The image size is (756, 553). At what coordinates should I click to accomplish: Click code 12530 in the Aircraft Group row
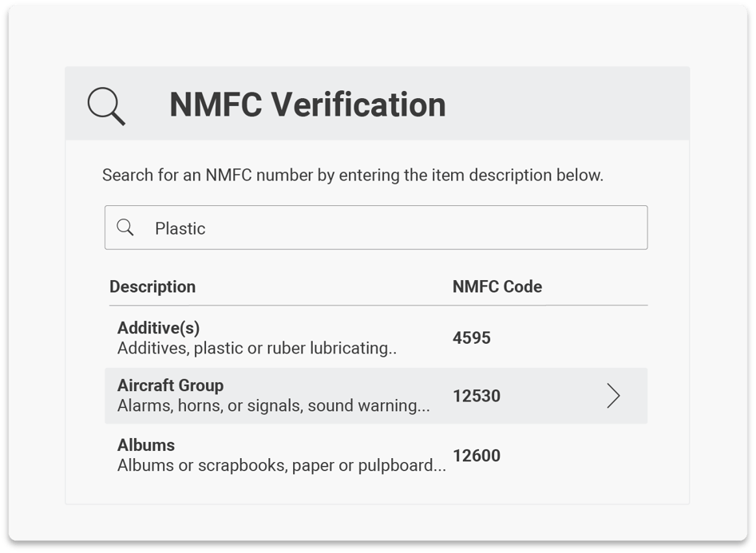tap(477, 395)
